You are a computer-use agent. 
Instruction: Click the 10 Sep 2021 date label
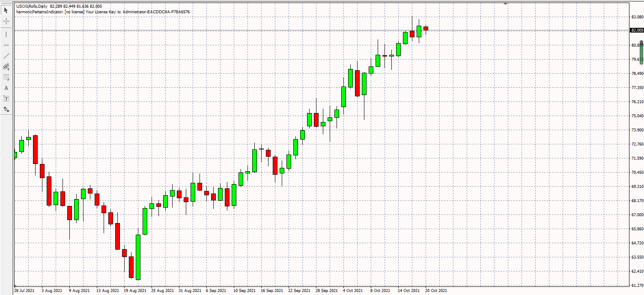245,290
